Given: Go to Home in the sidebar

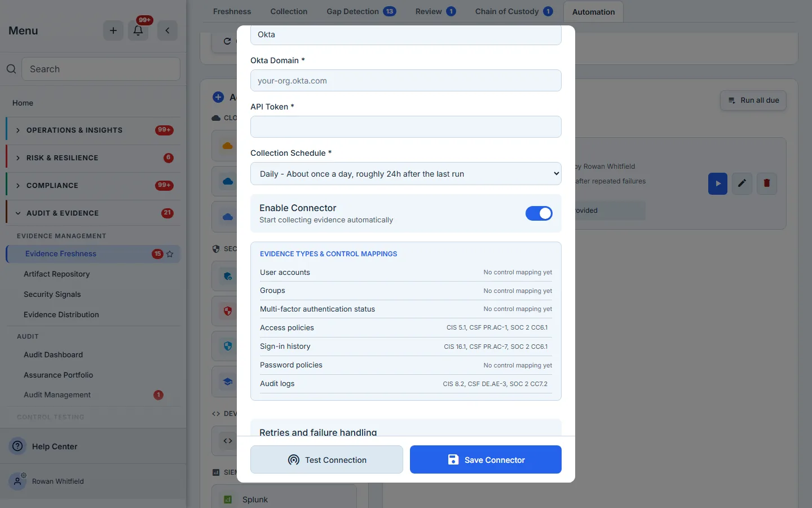Looking at the screenshot, I should pos(23,103).
